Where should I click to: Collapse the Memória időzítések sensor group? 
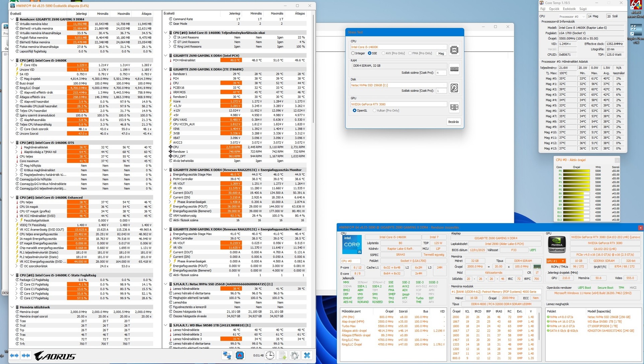pos(12,307)
